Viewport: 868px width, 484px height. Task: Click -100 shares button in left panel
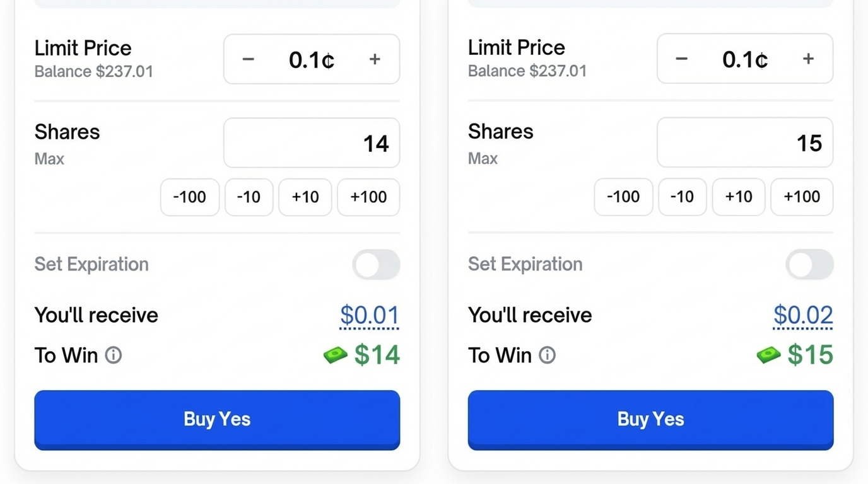(190, 197)
